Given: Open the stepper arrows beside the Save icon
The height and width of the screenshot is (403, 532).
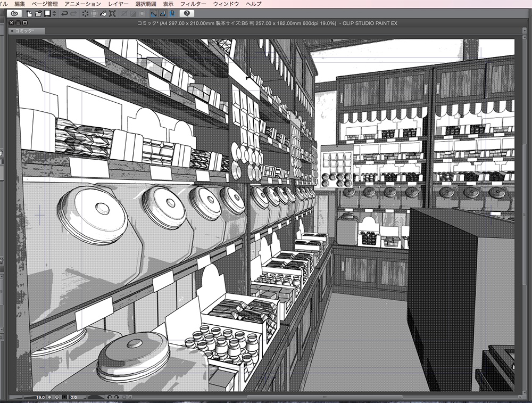Looking at the screenshot, I should [x=53, y=14].
